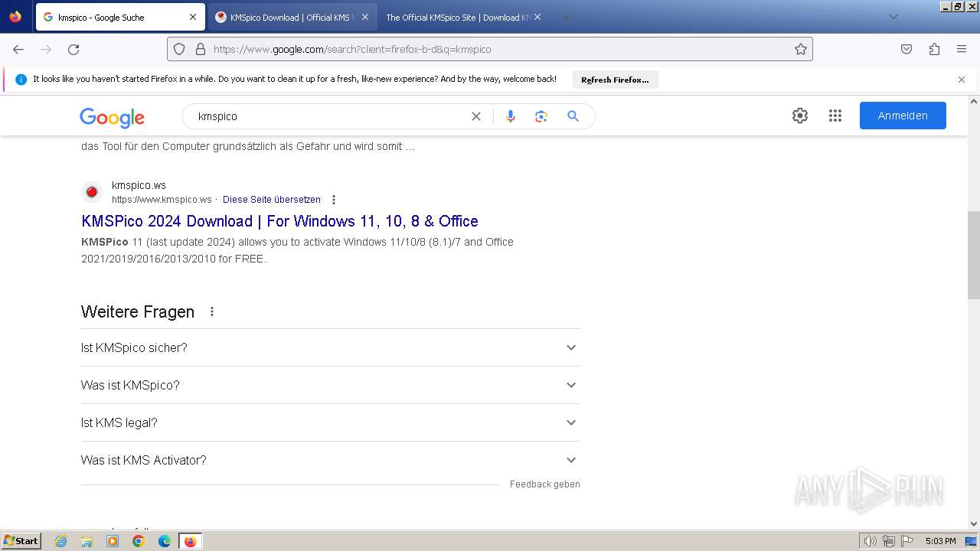Screen dimensions: 980x551
Task: Open options dots beside Weitere Fragen
Action: 212,311
